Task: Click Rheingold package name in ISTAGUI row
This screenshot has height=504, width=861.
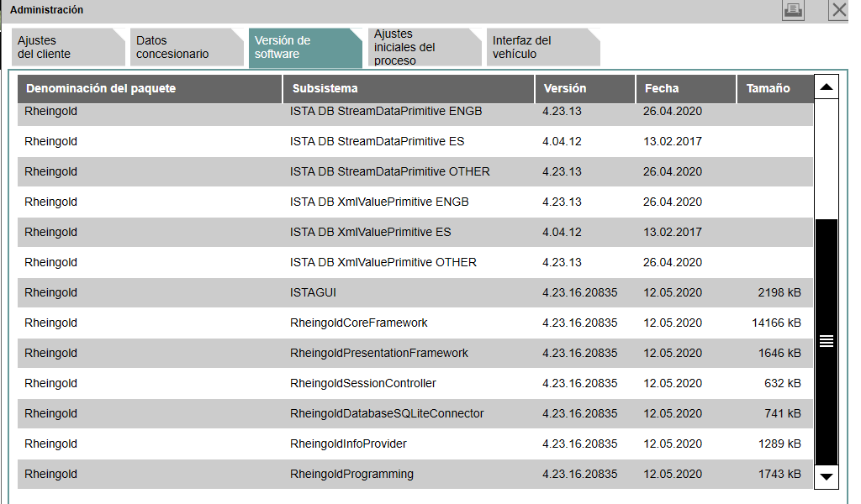Action: tap(50, 293)
